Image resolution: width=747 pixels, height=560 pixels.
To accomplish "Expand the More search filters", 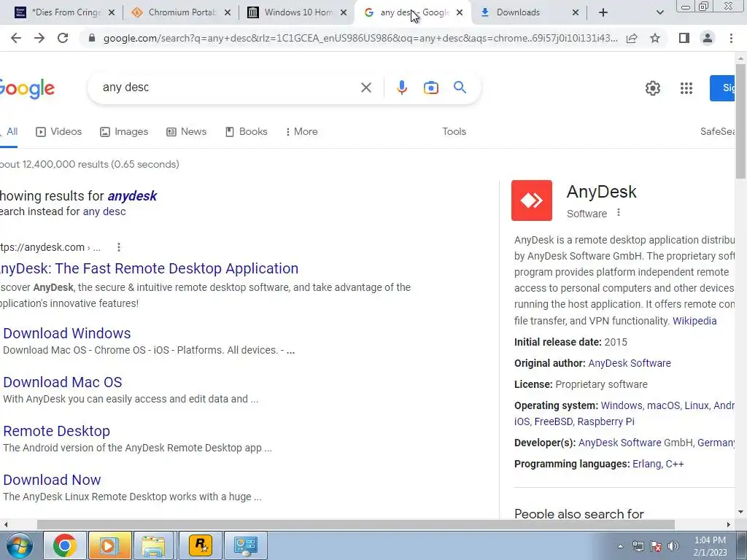I will point(301,131).
